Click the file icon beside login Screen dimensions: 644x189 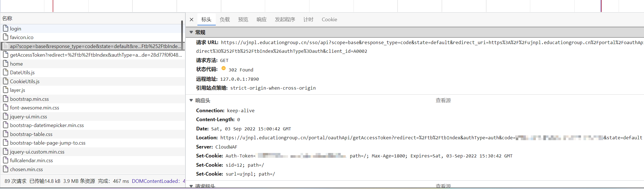tap(6, 28)
